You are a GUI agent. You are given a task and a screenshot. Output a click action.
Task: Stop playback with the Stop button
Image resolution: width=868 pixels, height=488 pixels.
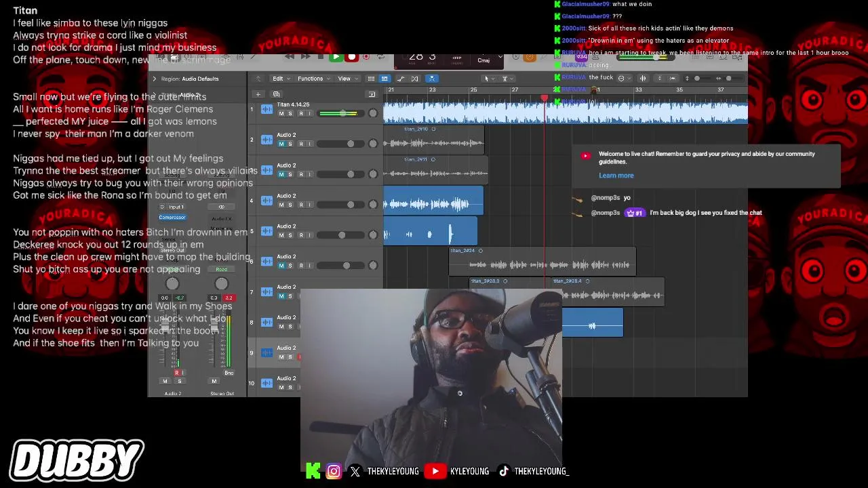point(321,57)
